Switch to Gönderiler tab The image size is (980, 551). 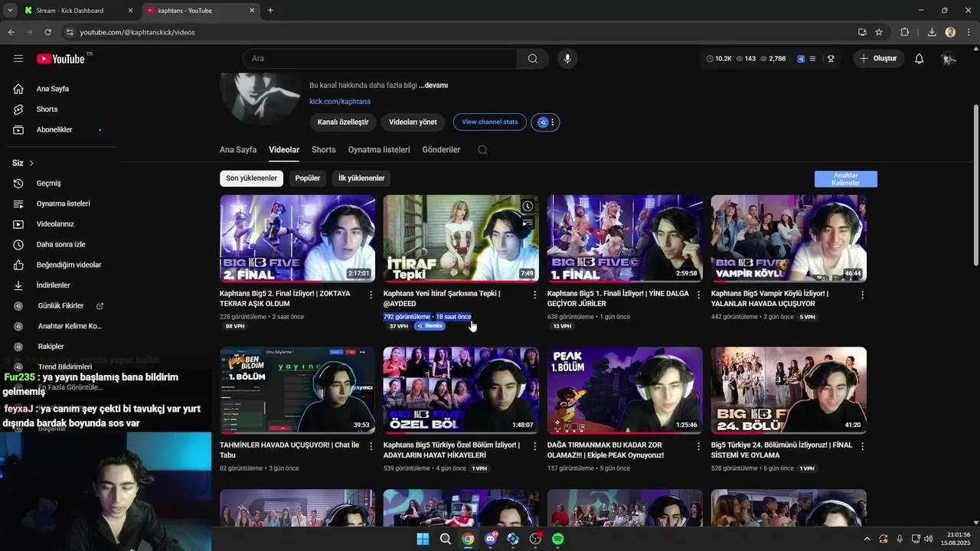coord(441,150)
